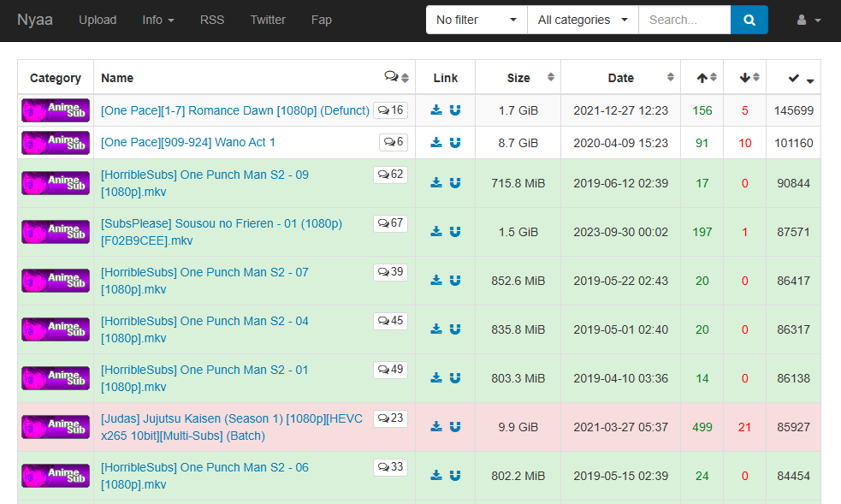Open the user account icon menu

click(x=808, y=20)
